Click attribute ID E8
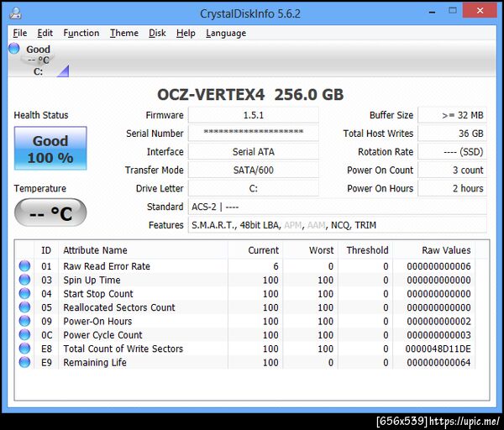 tap(46, 349)
